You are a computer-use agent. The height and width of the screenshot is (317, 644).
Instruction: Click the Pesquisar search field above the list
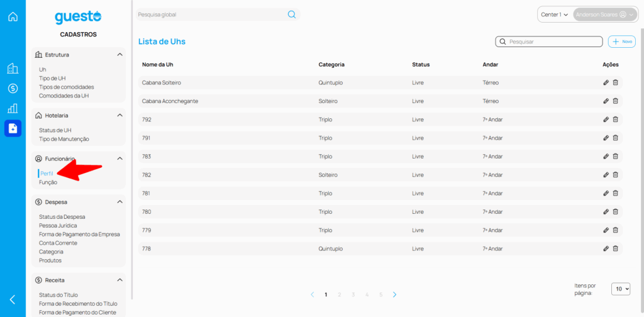point(553,42)
